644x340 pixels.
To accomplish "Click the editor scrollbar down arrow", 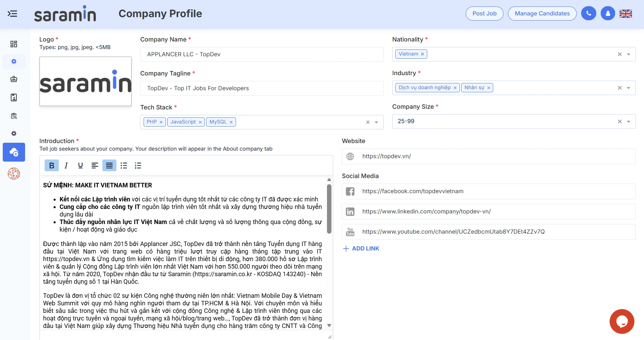I will coord(329,325).
